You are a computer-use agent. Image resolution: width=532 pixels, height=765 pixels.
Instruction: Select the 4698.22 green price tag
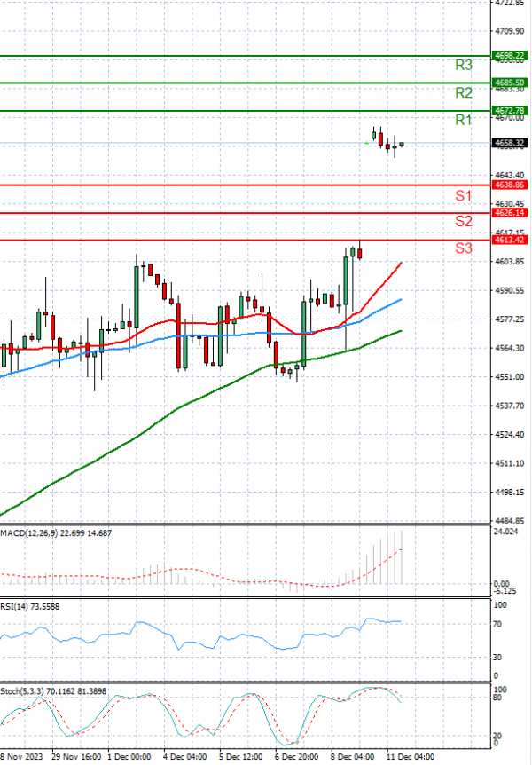[x=509, y=55]
